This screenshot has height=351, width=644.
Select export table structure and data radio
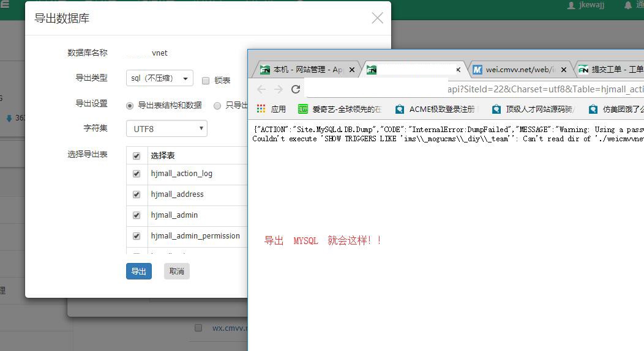tap(130, 105)
